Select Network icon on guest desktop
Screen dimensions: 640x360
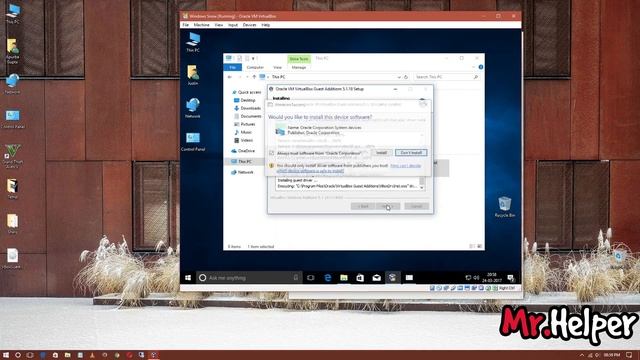tap(193, 108)
